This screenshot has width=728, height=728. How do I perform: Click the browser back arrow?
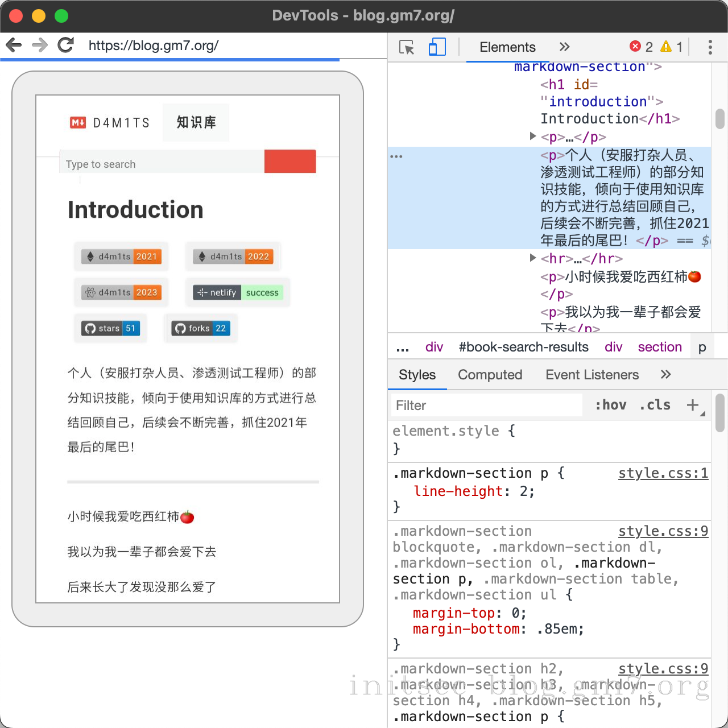(x=14, y=45)
